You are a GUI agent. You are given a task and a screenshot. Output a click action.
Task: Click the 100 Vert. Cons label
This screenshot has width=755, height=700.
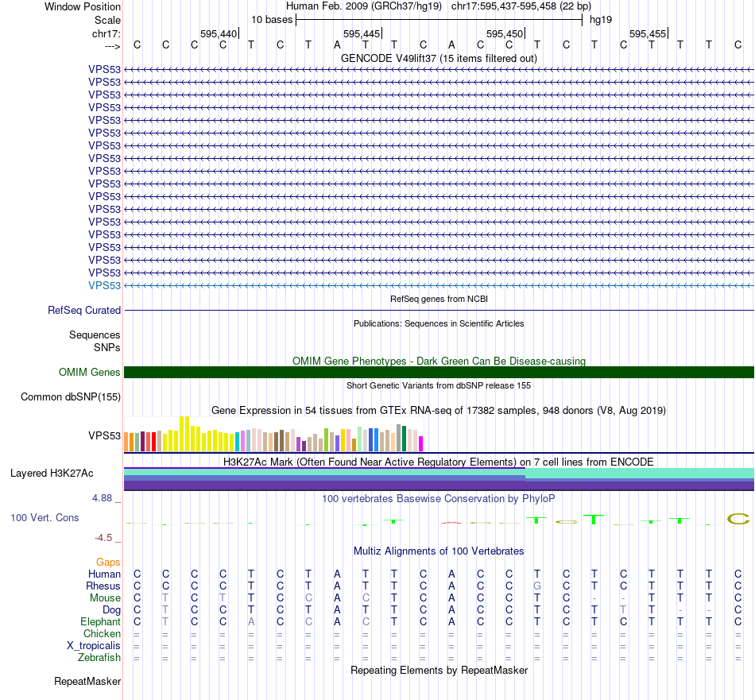pyautogui.click(x=45, y=517)
